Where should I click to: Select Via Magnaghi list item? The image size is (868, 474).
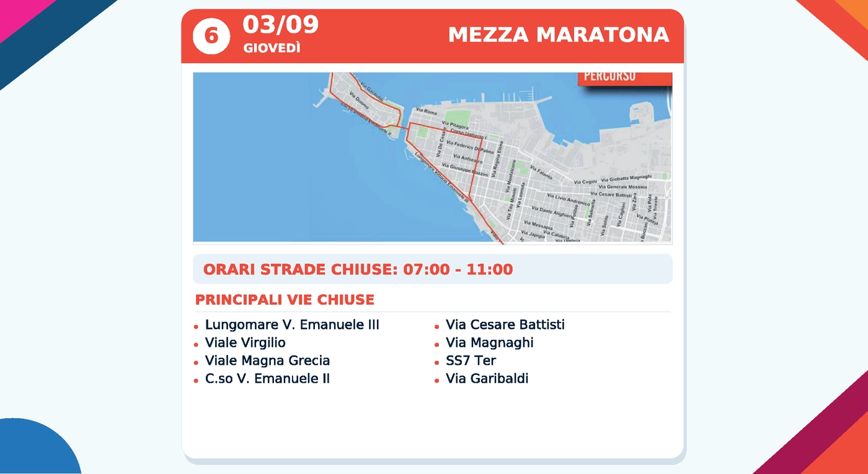click(490, 342)
